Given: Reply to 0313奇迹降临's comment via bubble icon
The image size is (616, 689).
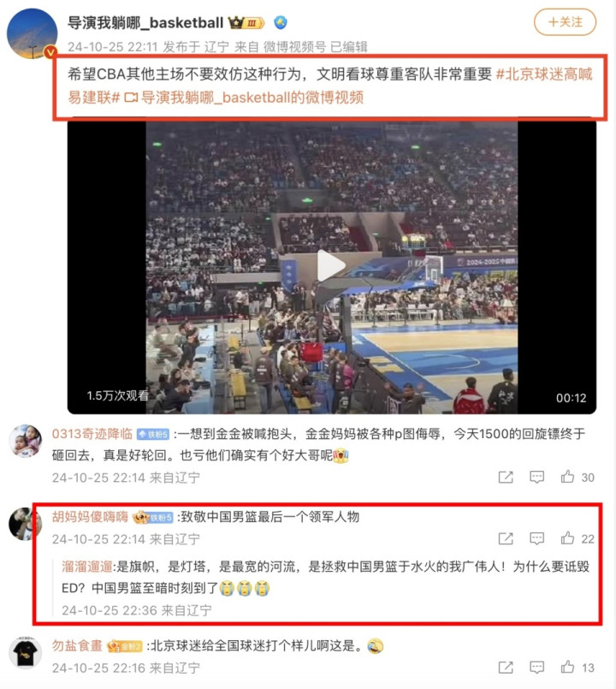Looking at the screenshot, I should coord(537,478).
